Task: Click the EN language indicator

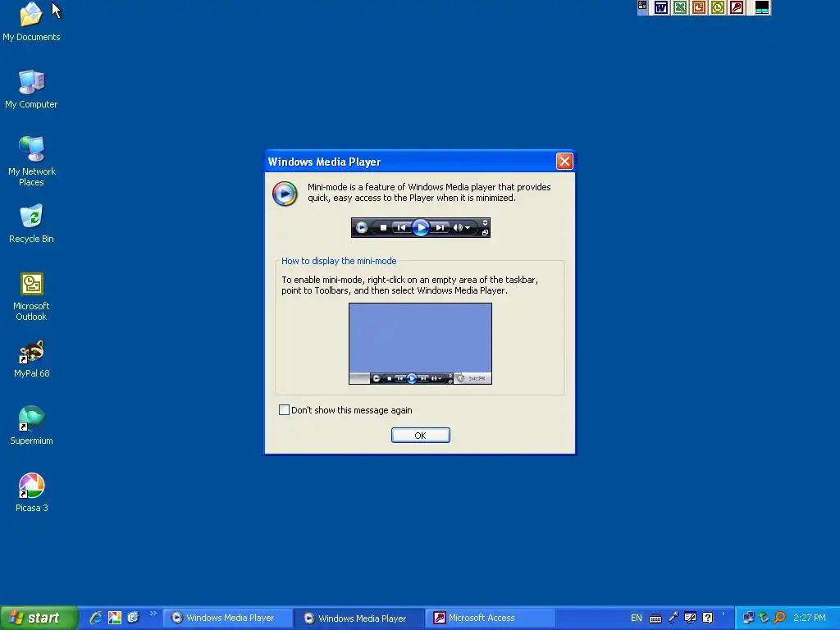Action: coord(636,618)
